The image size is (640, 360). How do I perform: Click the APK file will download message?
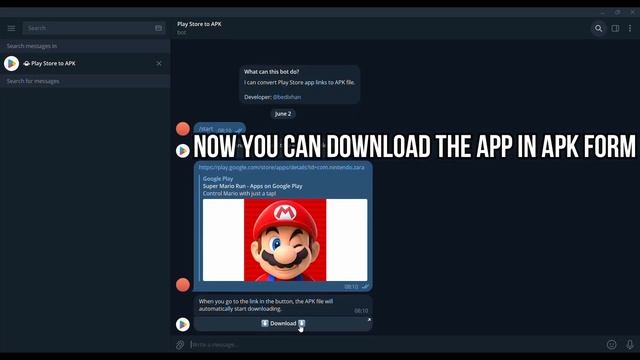click(283, 305)
